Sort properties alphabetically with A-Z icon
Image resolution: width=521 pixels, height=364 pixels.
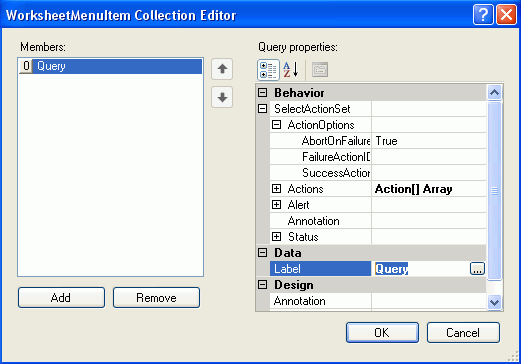291,70
